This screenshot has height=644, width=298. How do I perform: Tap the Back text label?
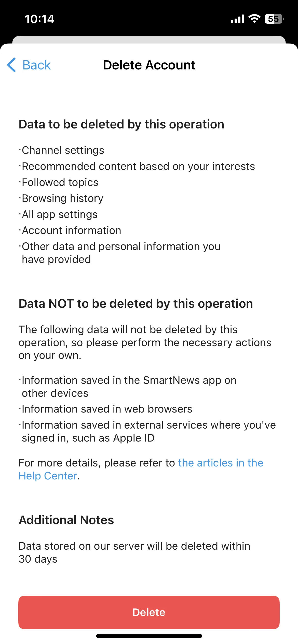(37, 65)
